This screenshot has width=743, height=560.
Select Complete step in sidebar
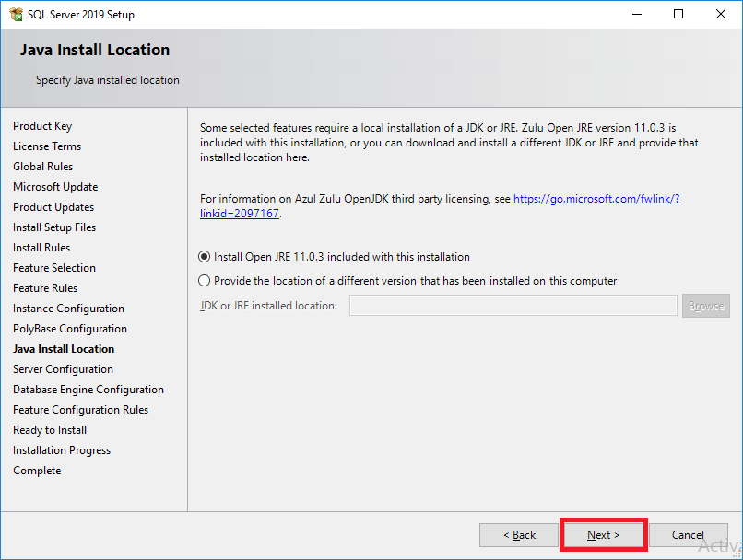pyautogui.click(x=37, y=471)
